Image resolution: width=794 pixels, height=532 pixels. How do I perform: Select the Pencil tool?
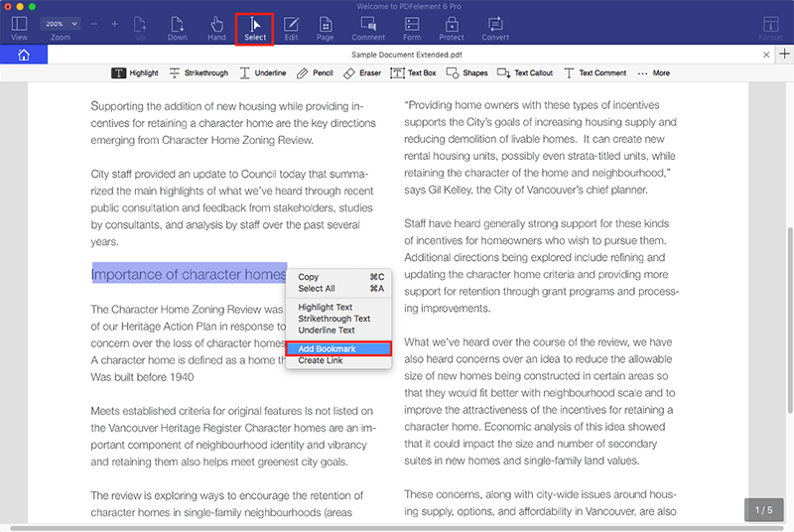(x=315, y=72)
